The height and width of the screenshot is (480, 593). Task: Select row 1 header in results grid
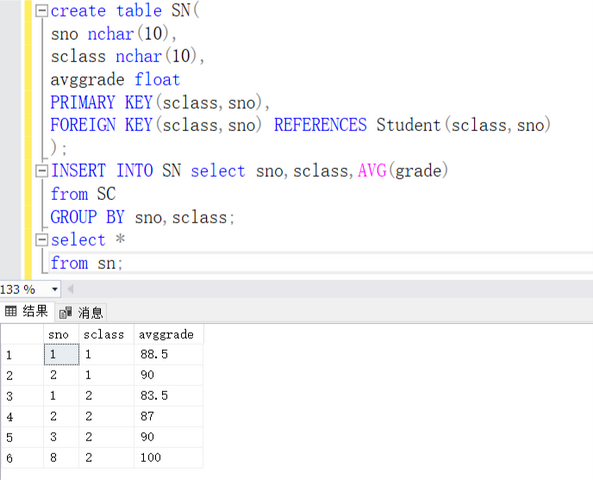click(x=22, y=355)
